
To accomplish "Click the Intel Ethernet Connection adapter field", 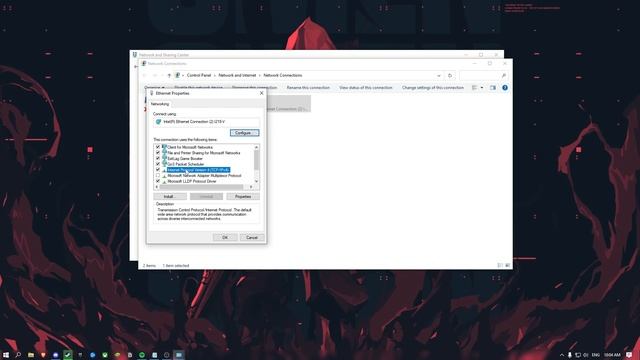I will tap(206, 122).
